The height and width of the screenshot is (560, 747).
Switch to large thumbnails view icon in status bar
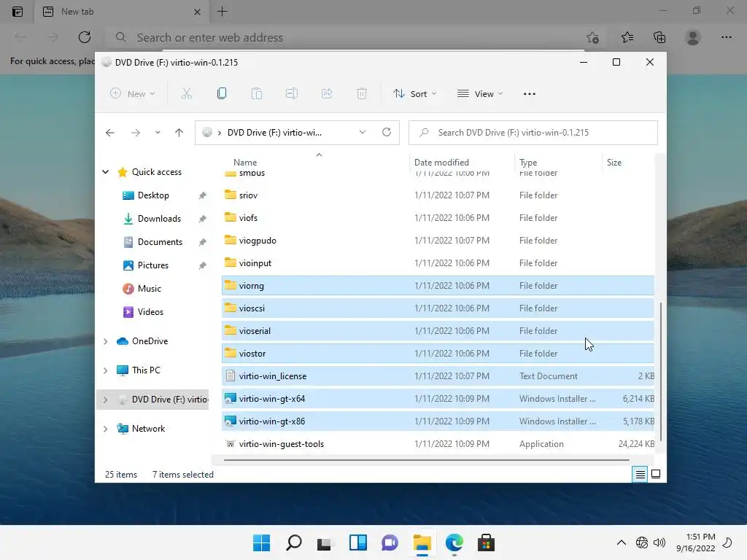(x=656, y=474)
